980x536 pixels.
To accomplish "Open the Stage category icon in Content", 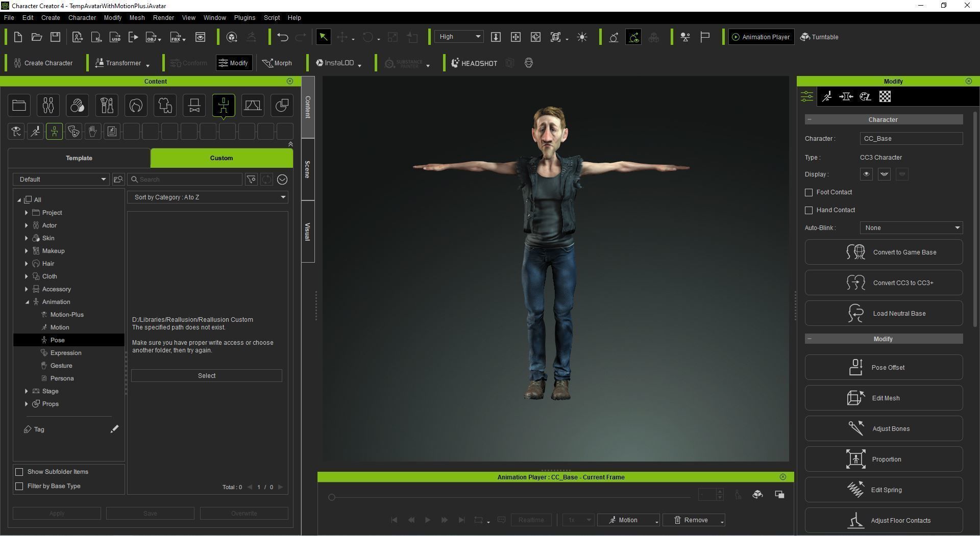I will [253, 106].
